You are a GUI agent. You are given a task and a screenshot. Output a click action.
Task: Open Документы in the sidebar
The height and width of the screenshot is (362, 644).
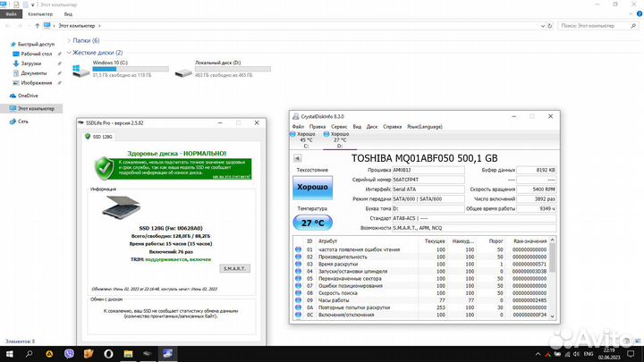pyautogui.click(x=34, y=73)
